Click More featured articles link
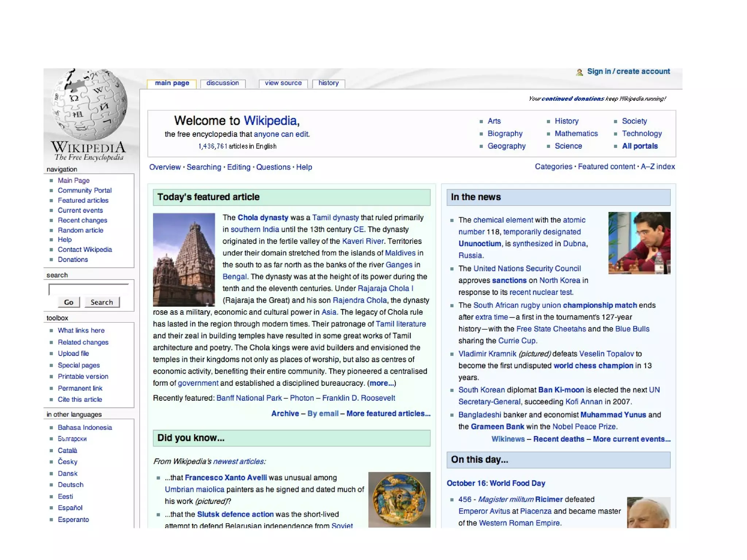747x560 pixels. point(388,413)
